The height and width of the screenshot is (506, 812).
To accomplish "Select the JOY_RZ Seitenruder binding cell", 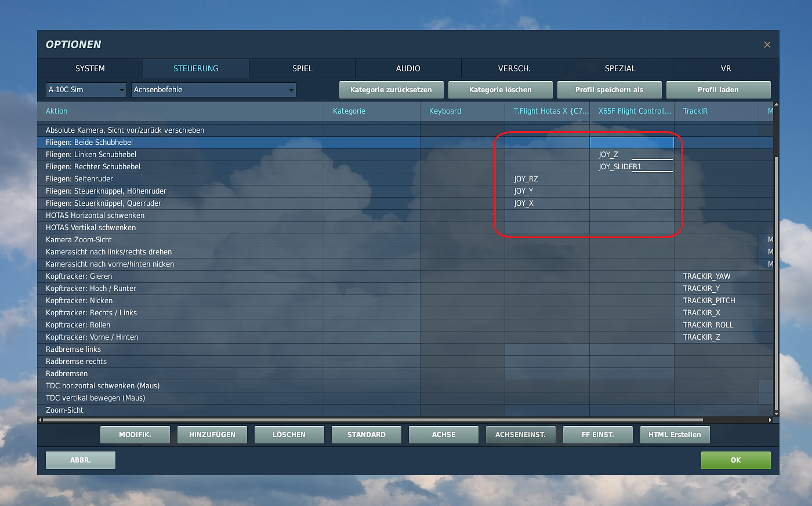I will point(547,179).
